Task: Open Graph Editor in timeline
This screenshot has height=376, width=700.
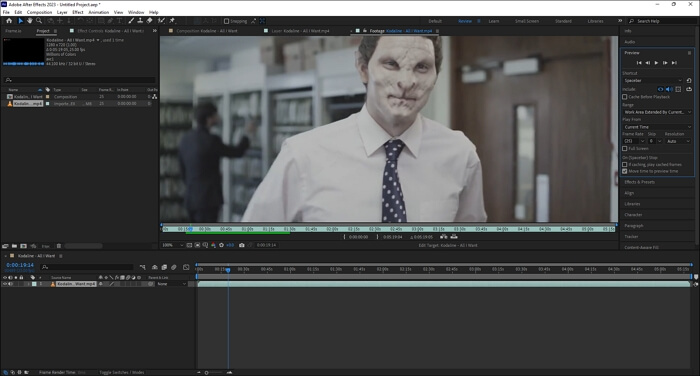Action: (186, 267)
